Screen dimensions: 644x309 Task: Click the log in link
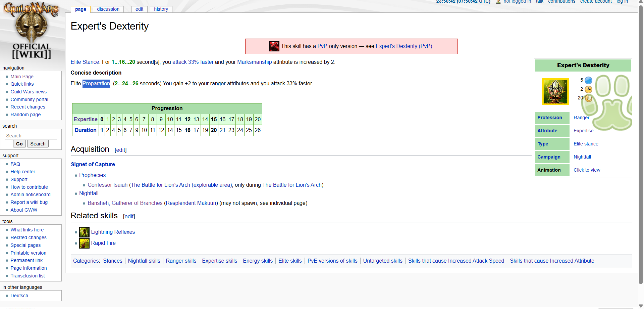coord(622,2)
